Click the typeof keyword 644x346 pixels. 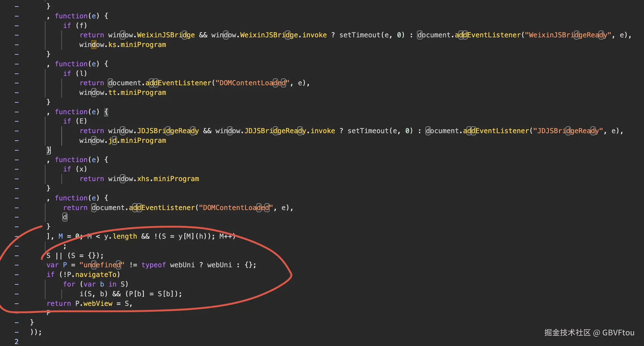[x=153, y=265]
